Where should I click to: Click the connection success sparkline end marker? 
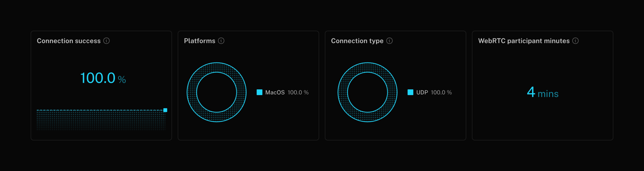pyautogui.click(x=165, y=110)
